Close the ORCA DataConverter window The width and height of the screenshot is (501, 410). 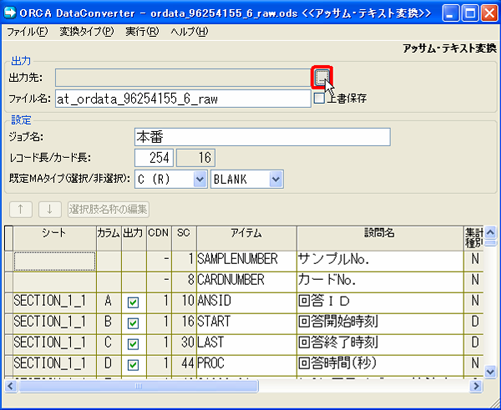click(489, 13)
